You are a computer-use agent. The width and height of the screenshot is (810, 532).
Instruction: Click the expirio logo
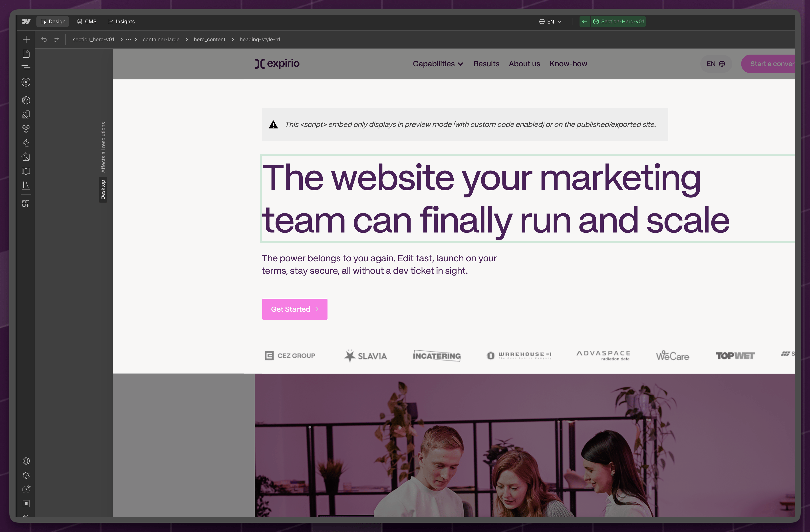277,64
